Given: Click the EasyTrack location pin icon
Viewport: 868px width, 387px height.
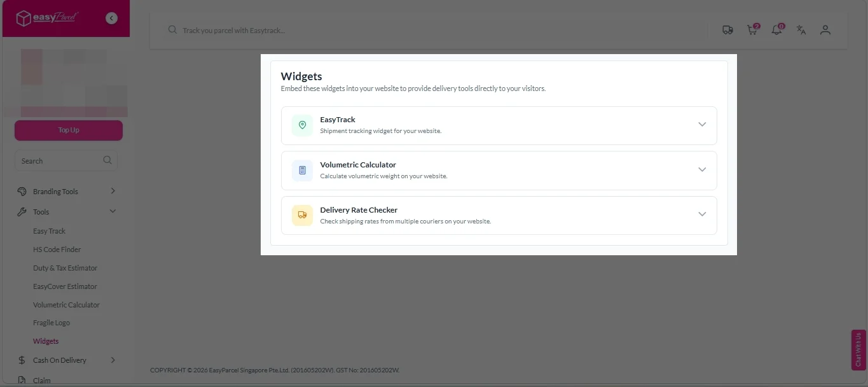Looking at the screenshot, I should click(302, 125).
